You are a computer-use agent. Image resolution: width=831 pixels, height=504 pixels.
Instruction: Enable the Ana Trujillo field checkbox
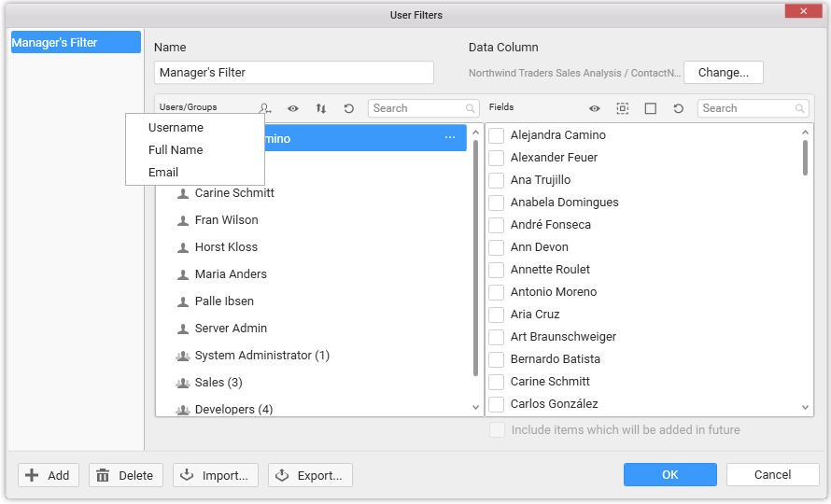tap(497, 180)
